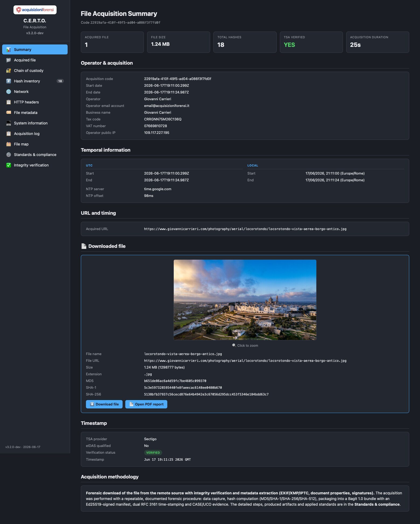This screenshot has height=524, width=420.
Task: Click the document icon beside Downloaded file
Action: [84, 246]
